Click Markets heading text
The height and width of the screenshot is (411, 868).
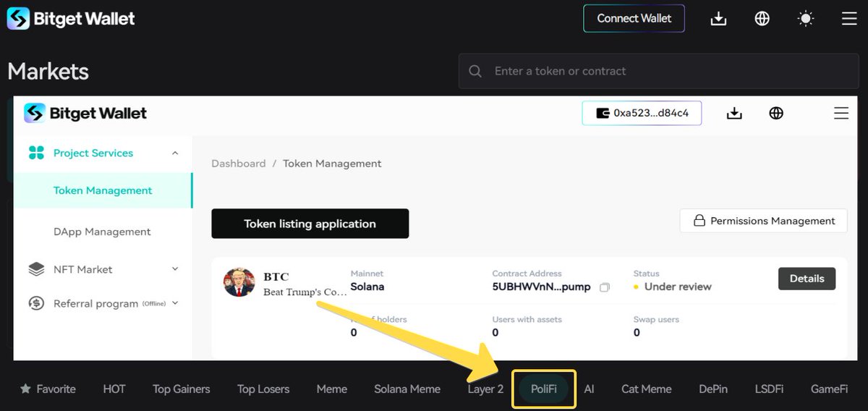click(x=48, y=72)
